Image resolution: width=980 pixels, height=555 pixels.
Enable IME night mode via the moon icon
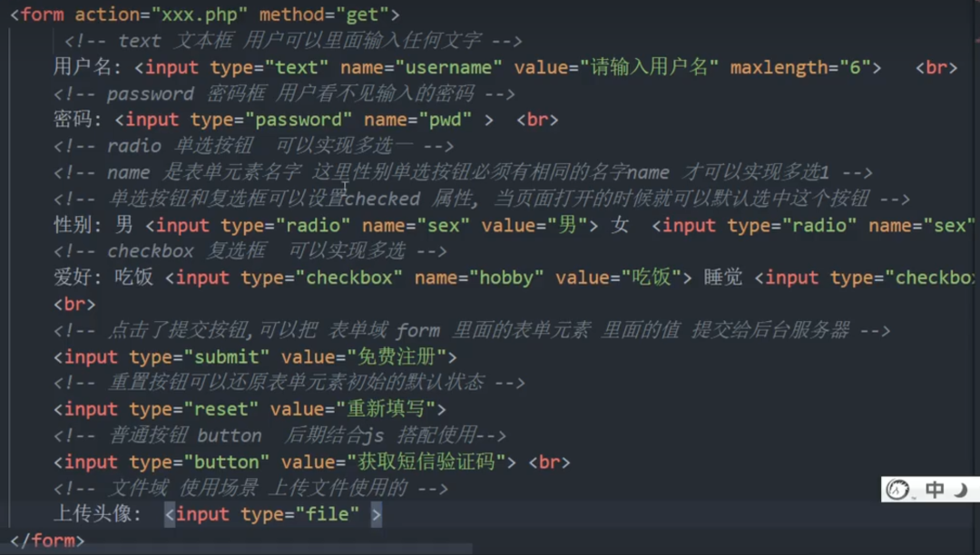pos(960,490)
